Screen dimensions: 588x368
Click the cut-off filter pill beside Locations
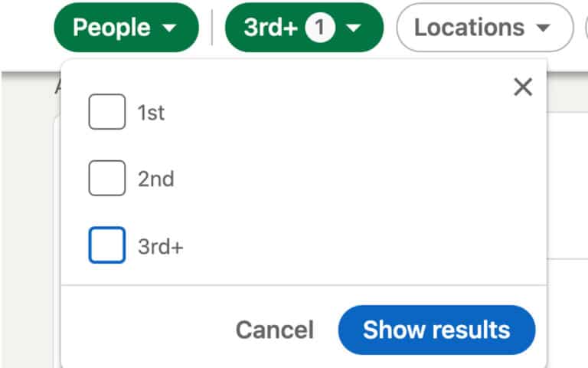(584, 28)
